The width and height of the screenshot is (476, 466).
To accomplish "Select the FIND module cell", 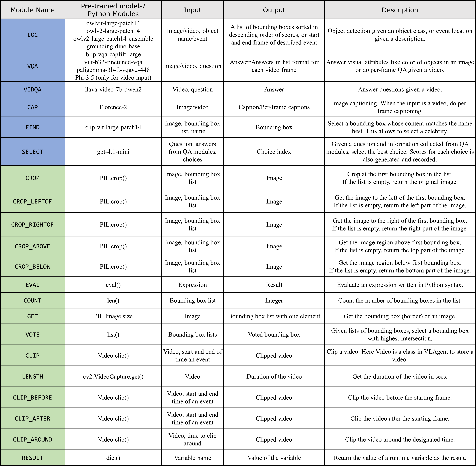I will tap(33, 127).
